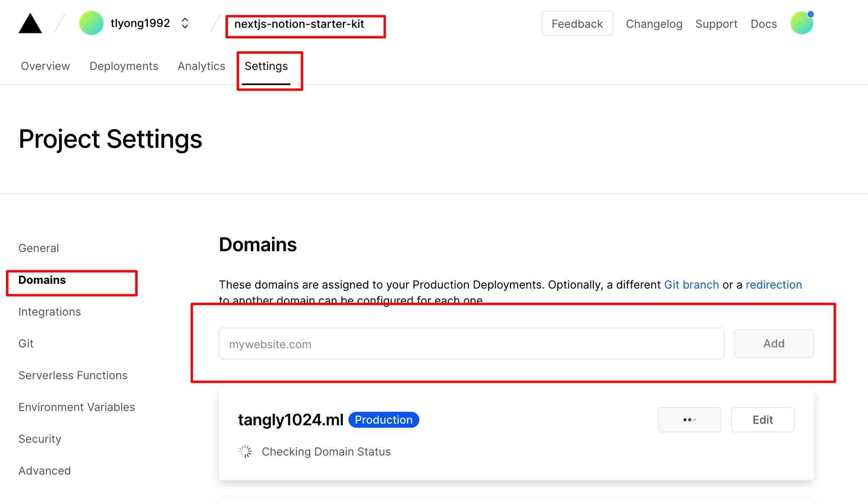Image resolution: width=868 pixels, height=504 pixels.
Task: Open Environment Variables settings
Action: 77,407
